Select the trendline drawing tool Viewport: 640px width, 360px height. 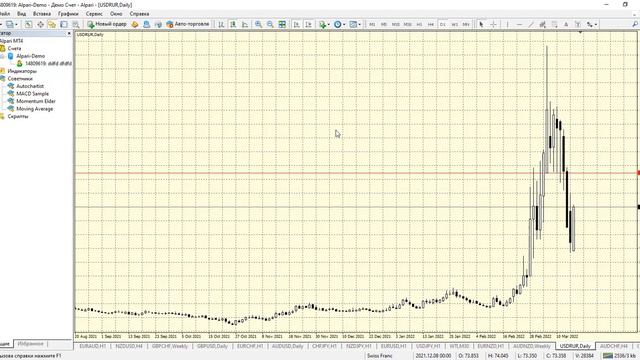531,24
